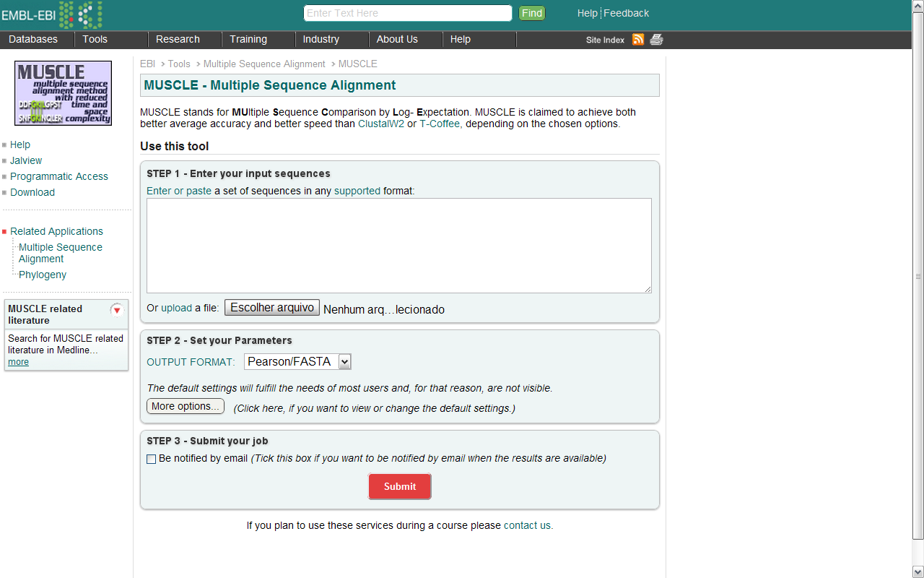Click the MUSCLE breadcrumb text
Viewport: 924px width, 578px height.
click(357, 64)
